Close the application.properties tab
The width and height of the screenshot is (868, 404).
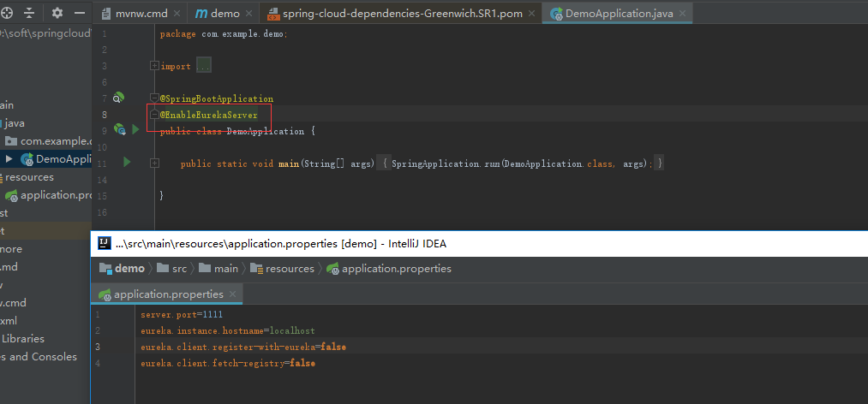click(x=233, y=294)
